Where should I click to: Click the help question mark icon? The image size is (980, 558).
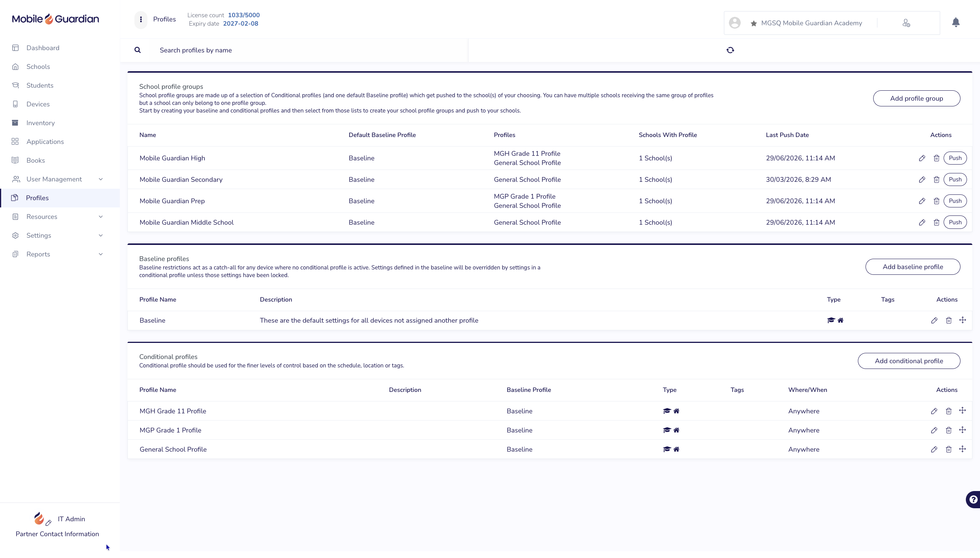(973, 499)
